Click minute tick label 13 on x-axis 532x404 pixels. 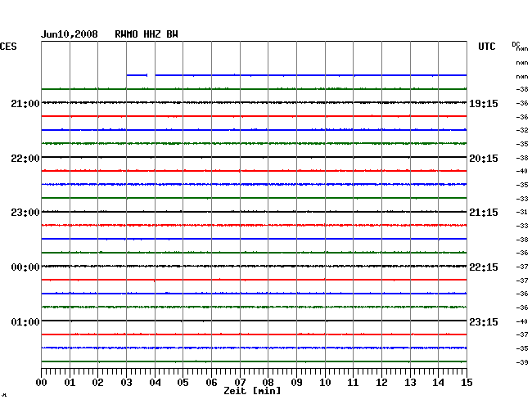(x=410, y=382)
